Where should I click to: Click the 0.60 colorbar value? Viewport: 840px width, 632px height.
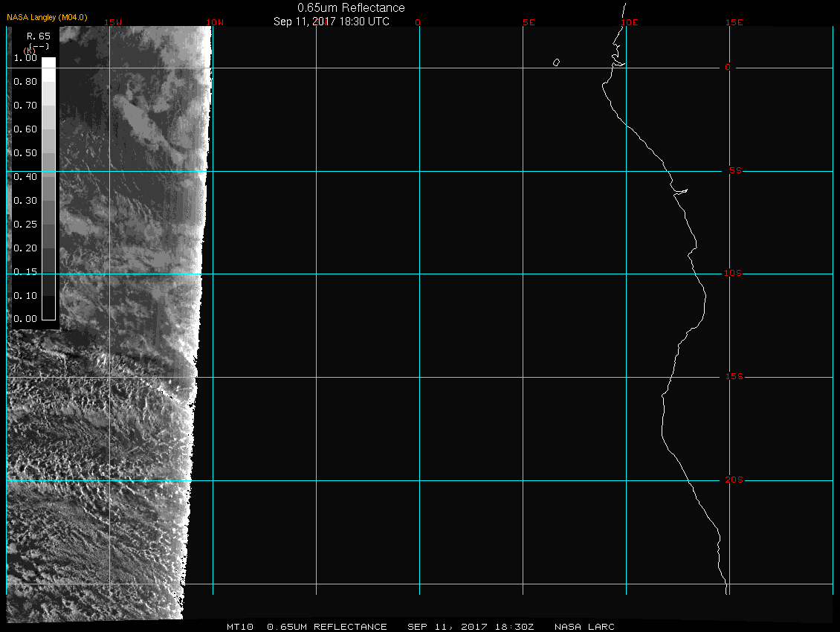[x=25, y=129]
